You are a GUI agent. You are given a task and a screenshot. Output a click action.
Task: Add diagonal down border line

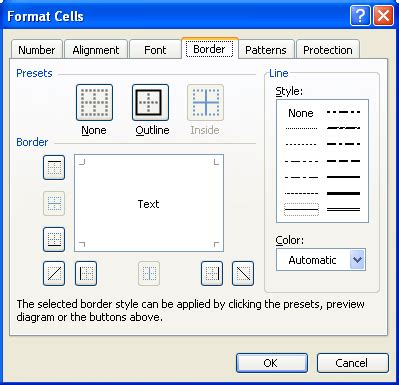tap(243, 274)
